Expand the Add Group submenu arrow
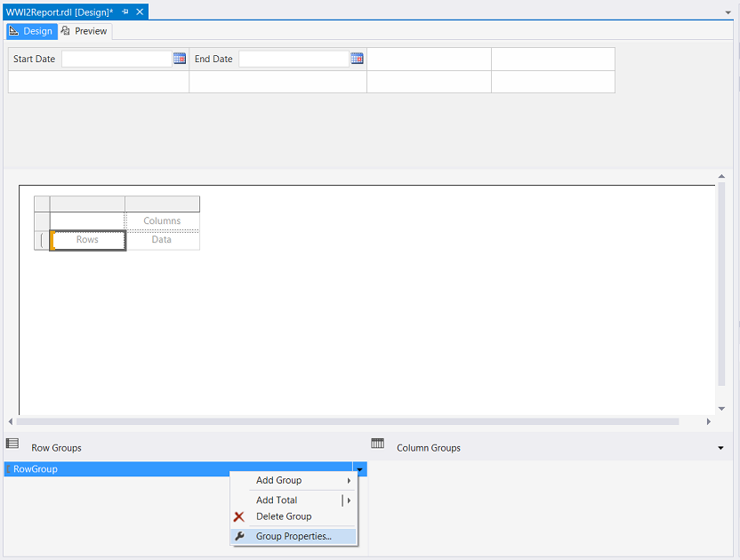 [349, 480]
